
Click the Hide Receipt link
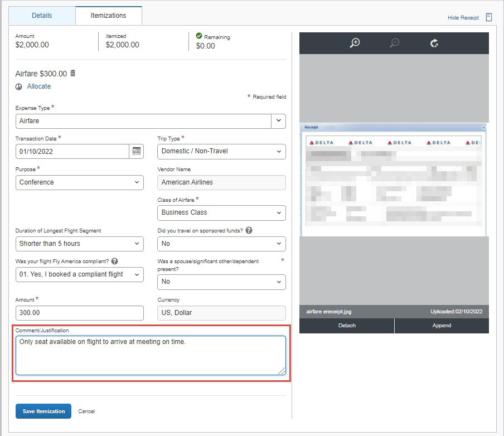point(463,18)
